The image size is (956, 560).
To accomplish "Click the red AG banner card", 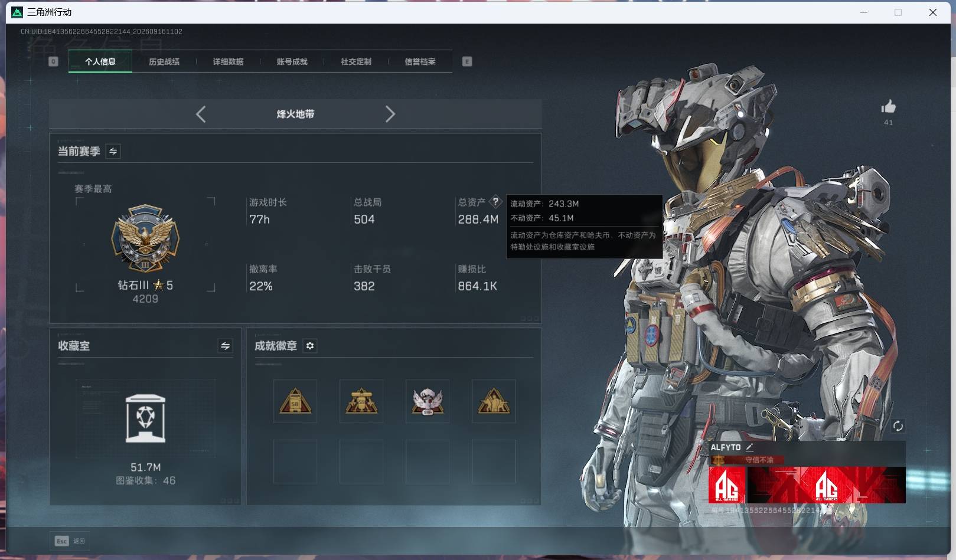I will tap(827, 485).
